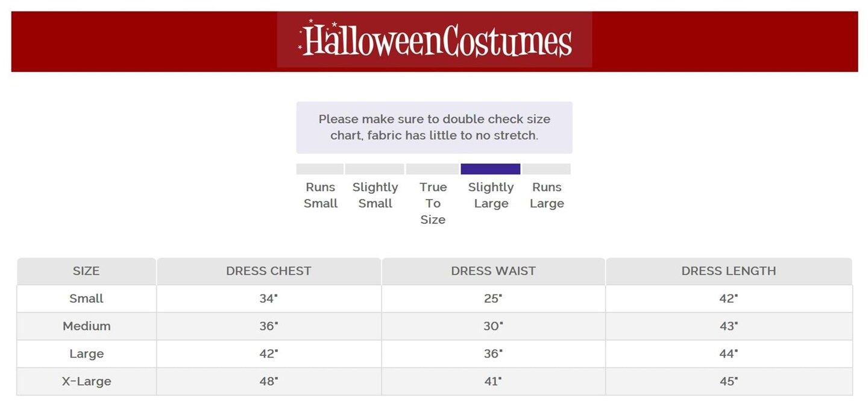The width and height of the screenshot is (868, 412).
Task: Click the Small dress chest value 34"
Action: point(269,299)
